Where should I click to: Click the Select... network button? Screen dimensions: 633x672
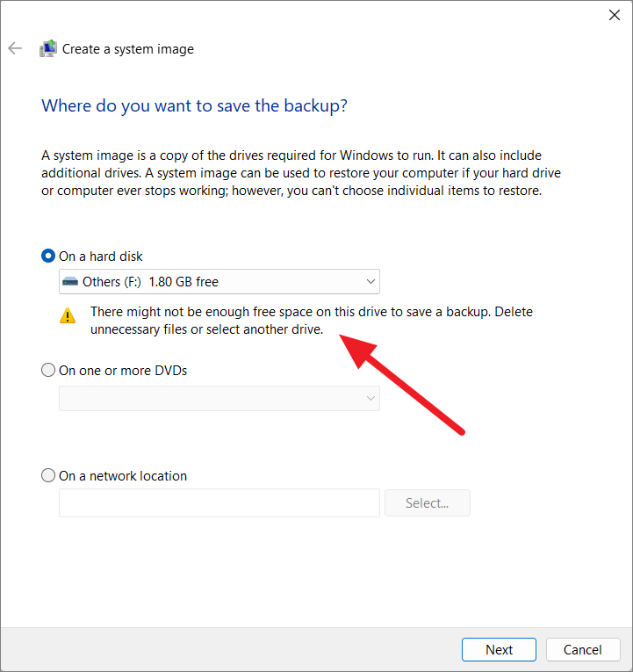[x=428, y=502]
